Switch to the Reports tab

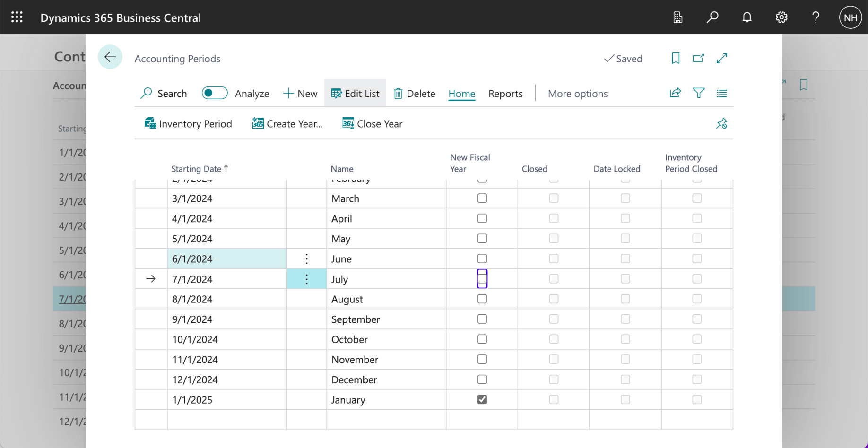(x=505, y=94)
